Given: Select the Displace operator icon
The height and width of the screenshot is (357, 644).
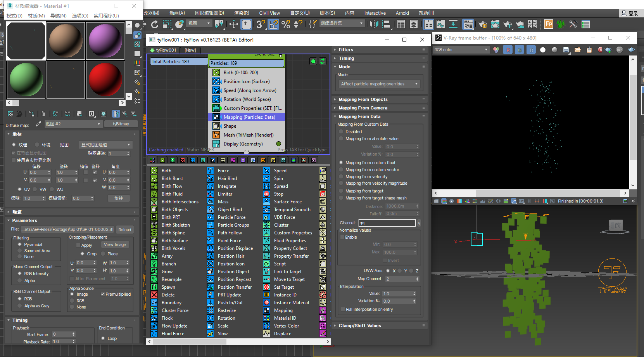Looking at the screenshot, I should [266, 334].
